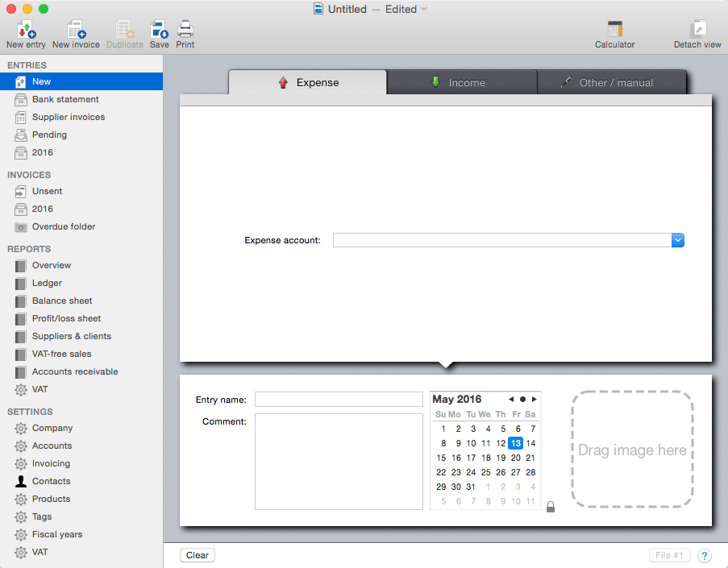Open the VAT-free sales report
The width and height of the screenshot is (728, 568).
[x=81, y=354]
